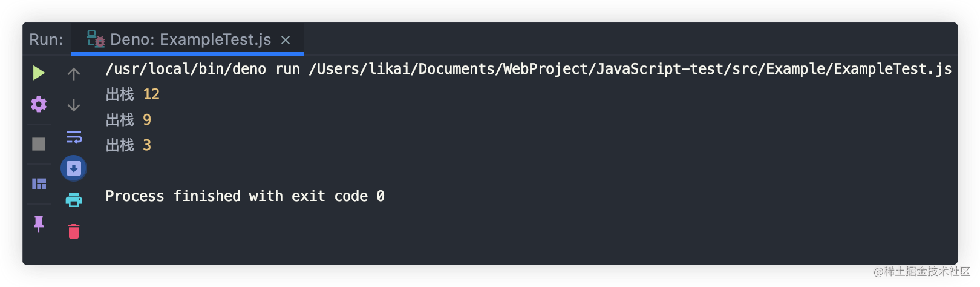Toggle soft-wrap for console output
This screenshot has height=287, width=980.
[x=74, y=137]
